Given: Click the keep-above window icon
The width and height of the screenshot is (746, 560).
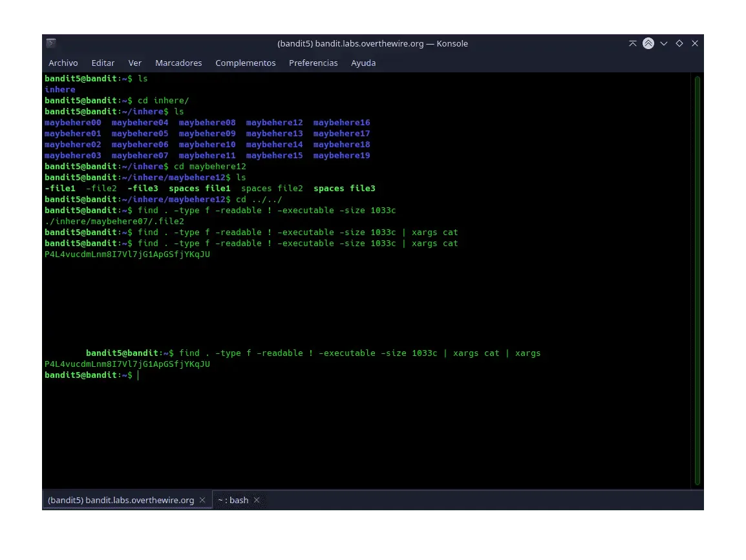Looking at the screenshot, I should (633, 43).
